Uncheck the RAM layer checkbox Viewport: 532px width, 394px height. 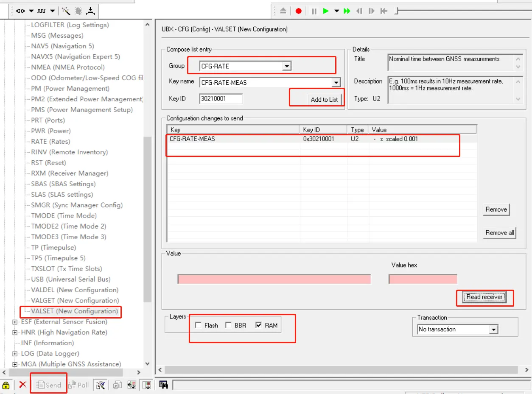[258, 325]
